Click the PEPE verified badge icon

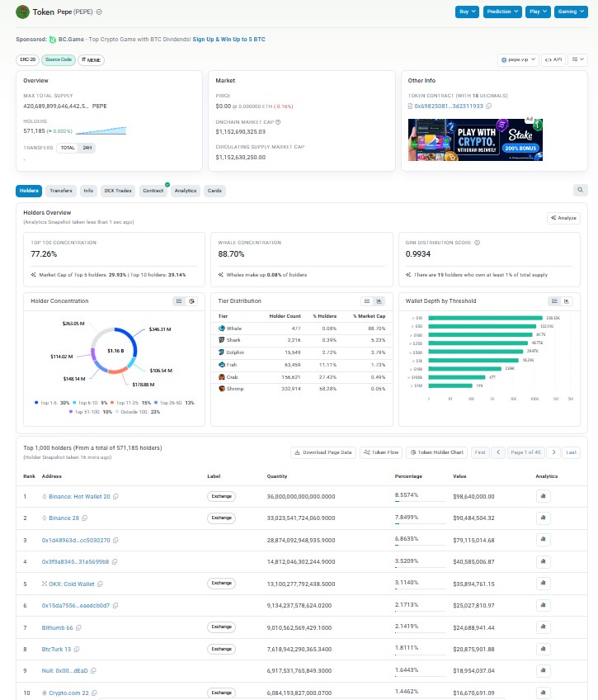pos(99,12)
